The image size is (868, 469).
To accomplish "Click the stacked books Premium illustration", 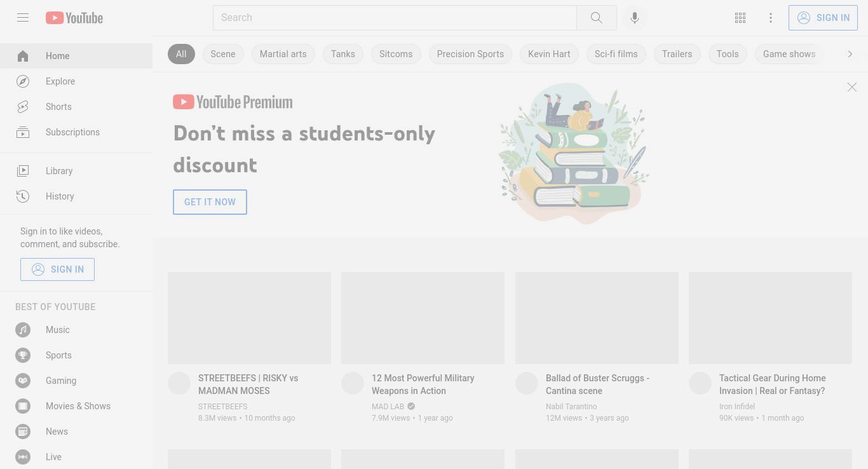I will click(x=574, y=153).
